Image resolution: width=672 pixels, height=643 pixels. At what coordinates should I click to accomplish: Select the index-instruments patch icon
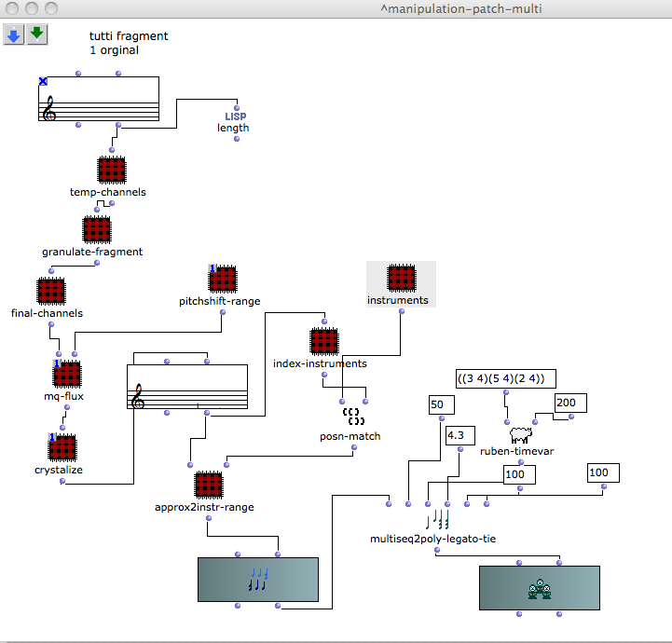323,341
